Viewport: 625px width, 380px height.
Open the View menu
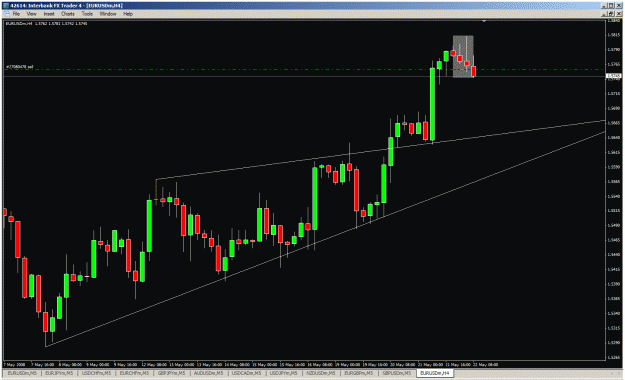coord(31,14)
